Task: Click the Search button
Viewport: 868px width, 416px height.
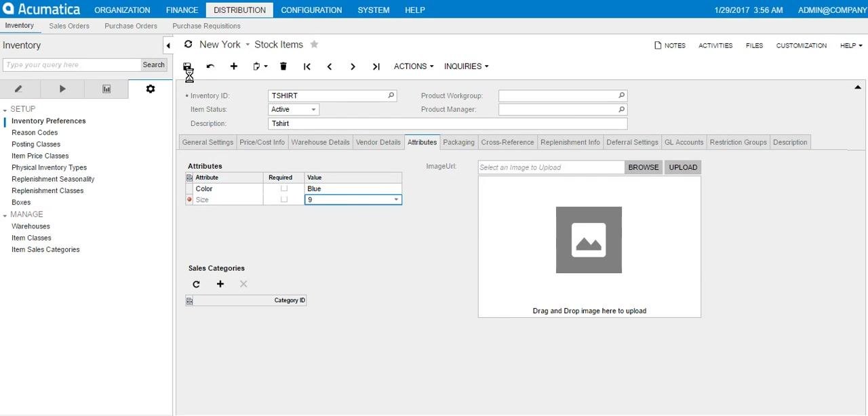Action: pos(154,65)
